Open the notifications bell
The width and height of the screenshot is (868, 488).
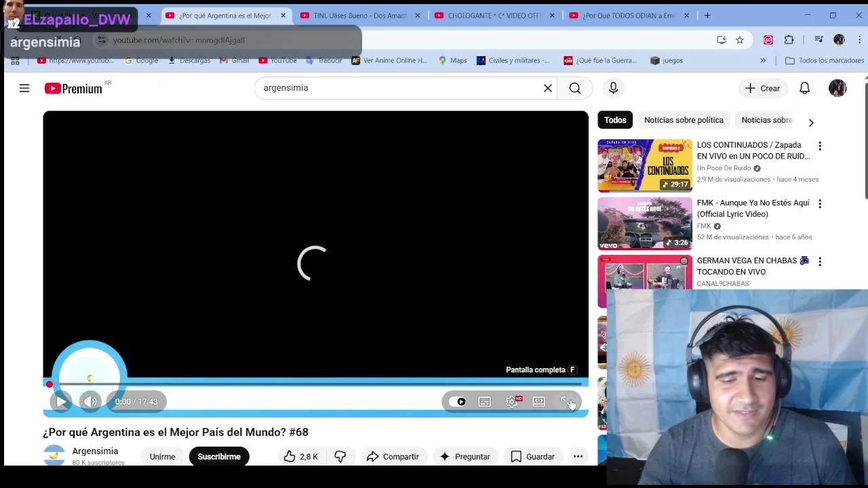[804, 88]
